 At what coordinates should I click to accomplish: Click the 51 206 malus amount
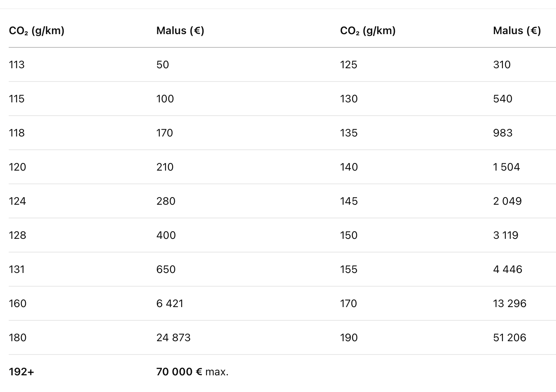pyautogui.click(x=509, y=338)
